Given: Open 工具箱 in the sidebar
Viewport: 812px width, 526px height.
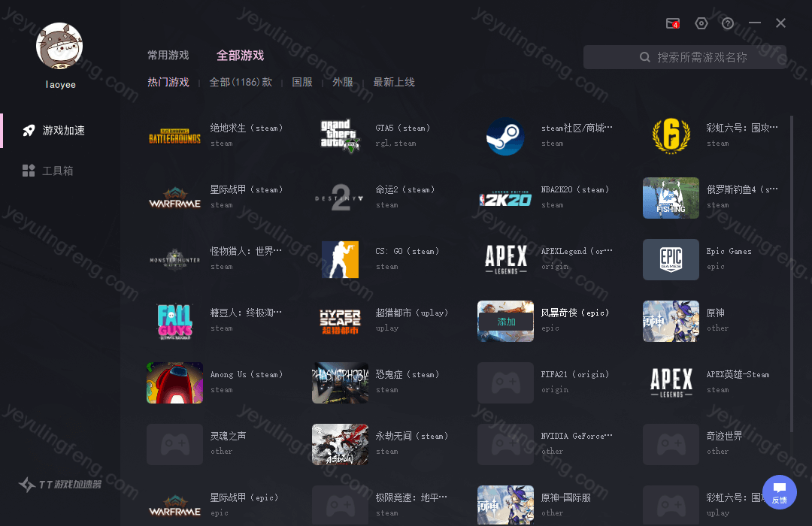Looking at the screenshot, I should (x=47, y=171).
